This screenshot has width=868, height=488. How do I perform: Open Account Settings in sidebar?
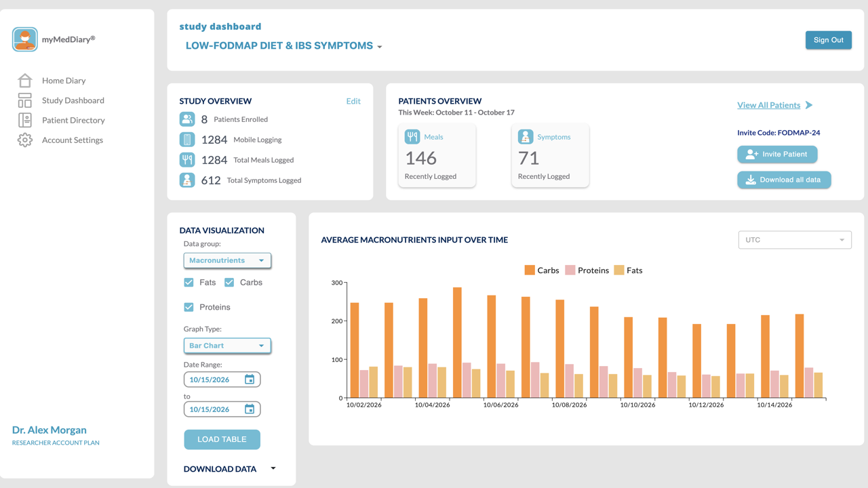pyautogui.click(x=73, y=140)
